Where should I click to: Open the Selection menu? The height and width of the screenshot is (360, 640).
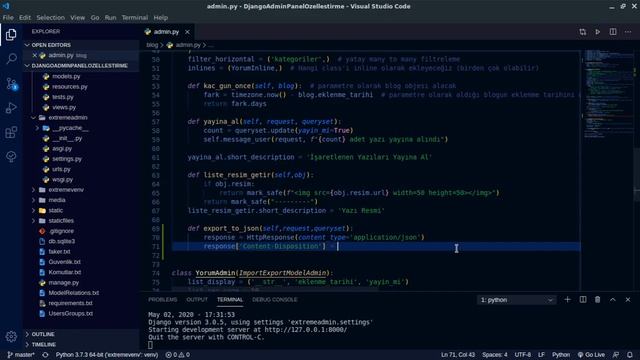tap(50, 18)
